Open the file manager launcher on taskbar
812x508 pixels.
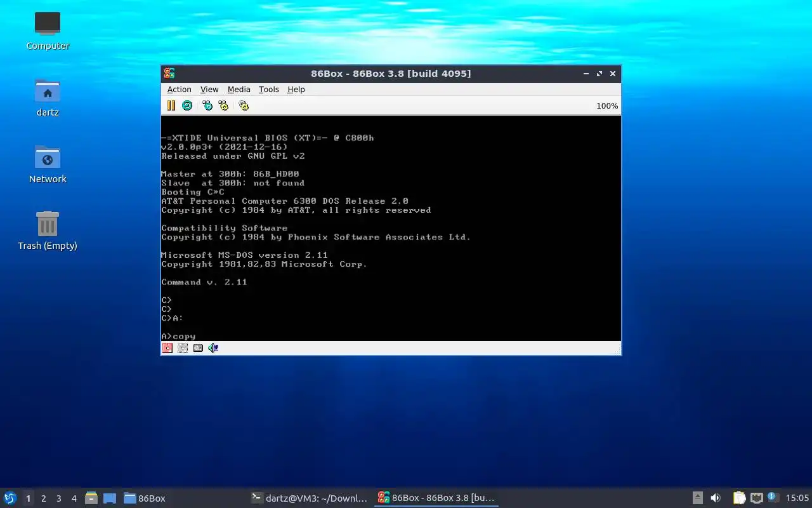click(x=91, y=498)
